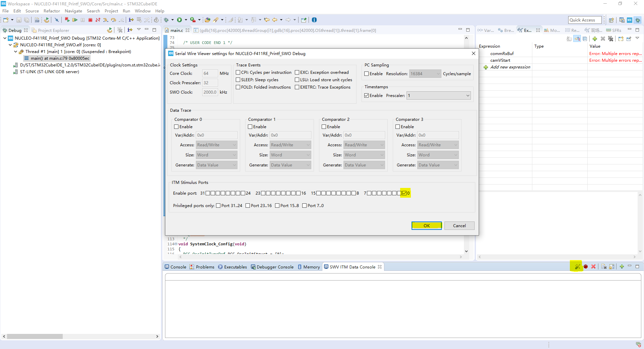Switch to Project Explorer tab
Image resolution: width=644 pixels, height=349 pixels.
click(x=50, y=31)
